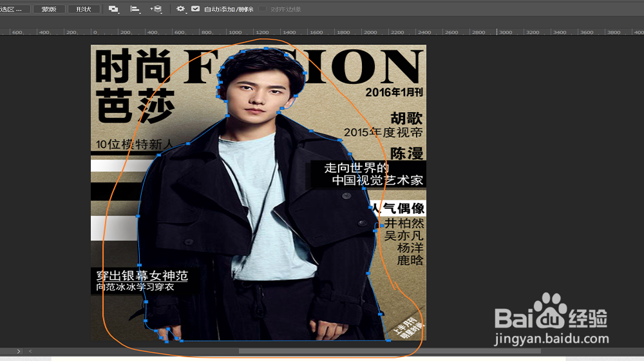Click the status bar right-arrow menu
This screenshot has width=644, height=361.
tap(19, 351)
